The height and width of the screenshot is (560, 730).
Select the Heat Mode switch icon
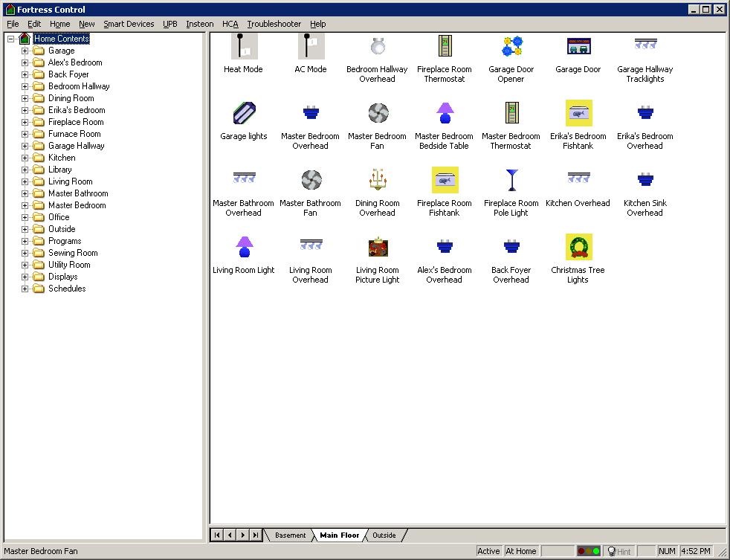[x=244, y=47]
